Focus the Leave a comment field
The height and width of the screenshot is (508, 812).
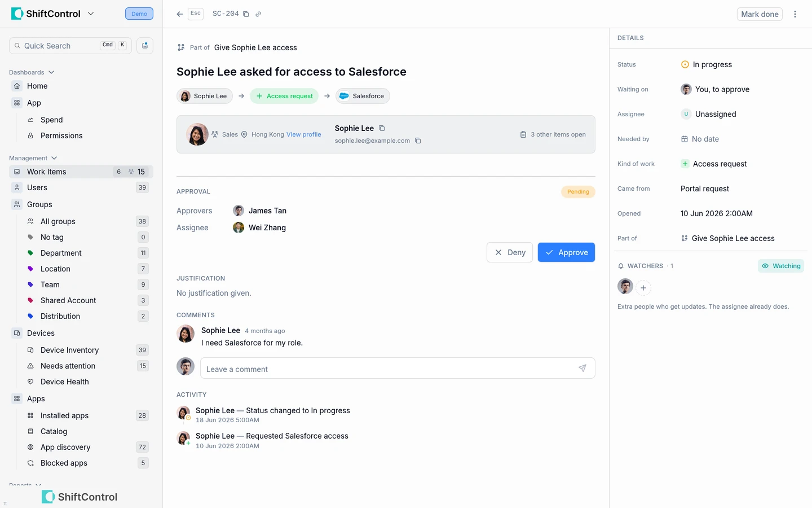pos(389,369)
